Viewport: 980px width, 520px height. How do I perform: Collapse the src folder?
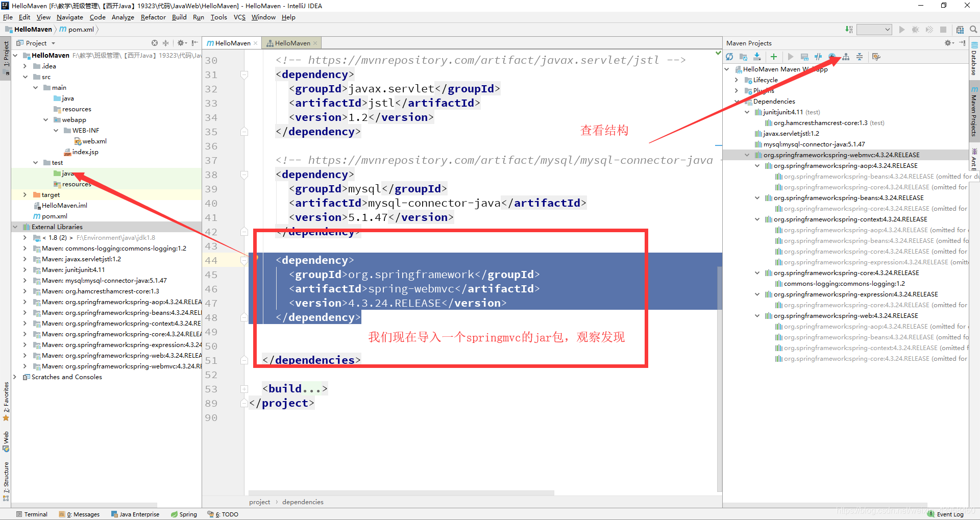click(25, 77)
